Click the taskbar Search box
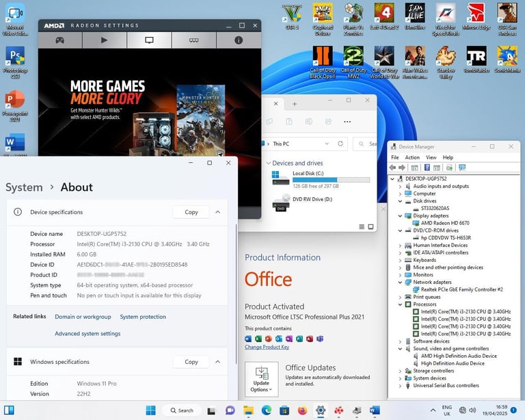The height and width of the screenshot is (420, 525). (182, 410)
